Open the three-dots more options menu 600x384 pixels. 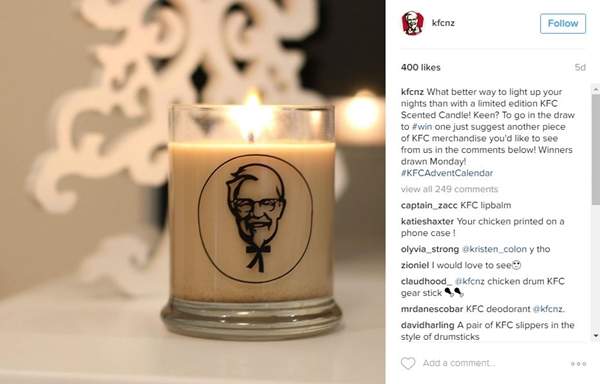point(578,364)
